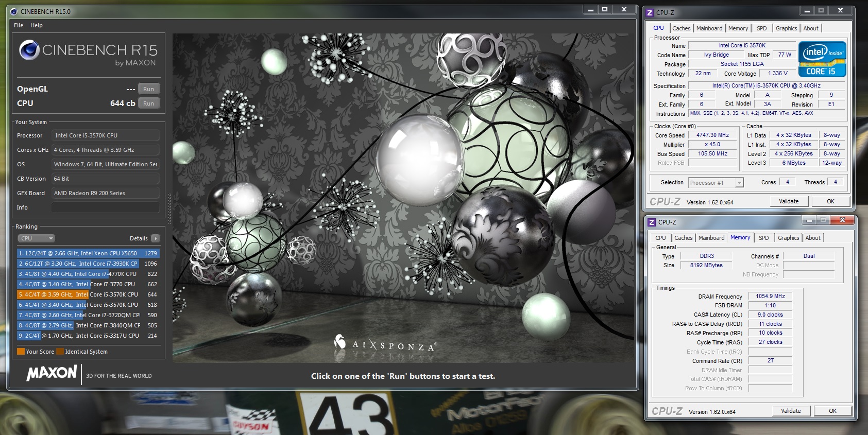
Task: Click the MAXON logo
Action: tap(52, 373)
